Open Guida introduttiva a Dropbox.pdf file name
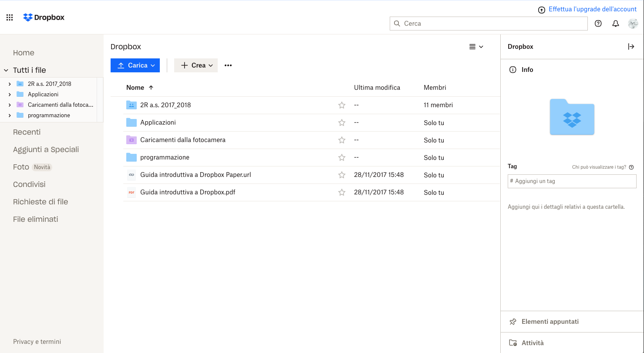The width and height of the screenshot is (644, 353). (188, 192)
